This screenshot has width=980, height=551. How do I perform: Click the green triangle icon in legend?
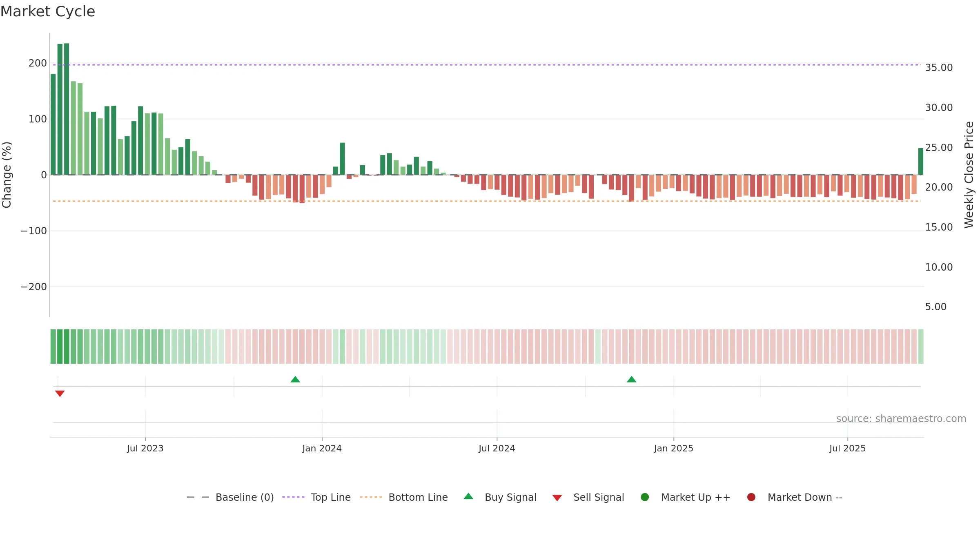(x=469, y=496)
